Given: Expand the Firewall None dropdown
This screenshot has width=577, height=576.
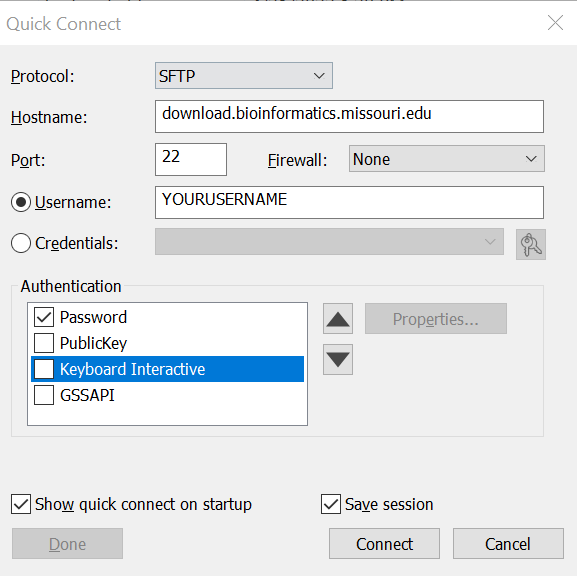Looking at the screenshot, I should point(447,159).
